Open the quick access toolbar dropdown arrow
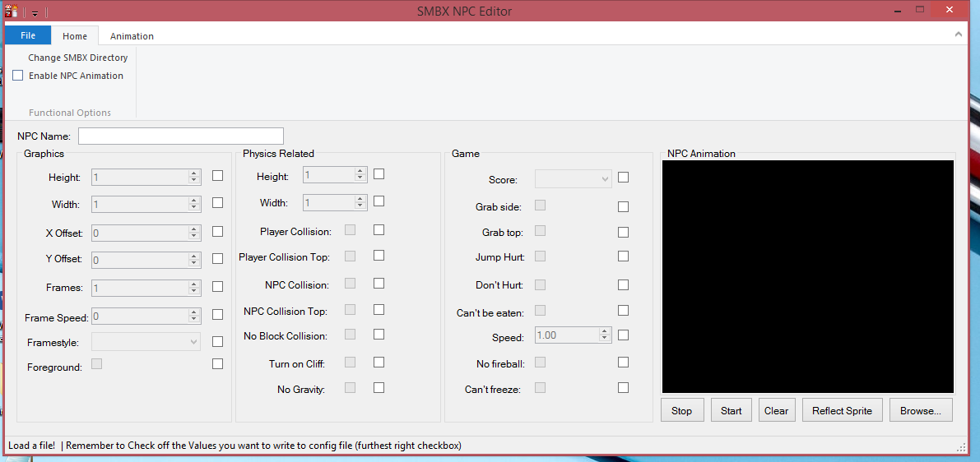The image size is (980, 462). pyautogui.click(x=35, y=12)
